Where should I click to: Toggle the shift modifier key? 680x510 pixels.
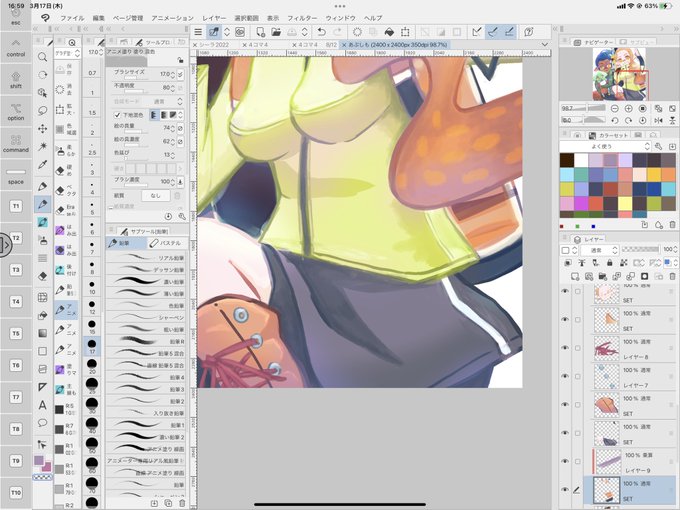pyautogui.click(x=16, y=80)
